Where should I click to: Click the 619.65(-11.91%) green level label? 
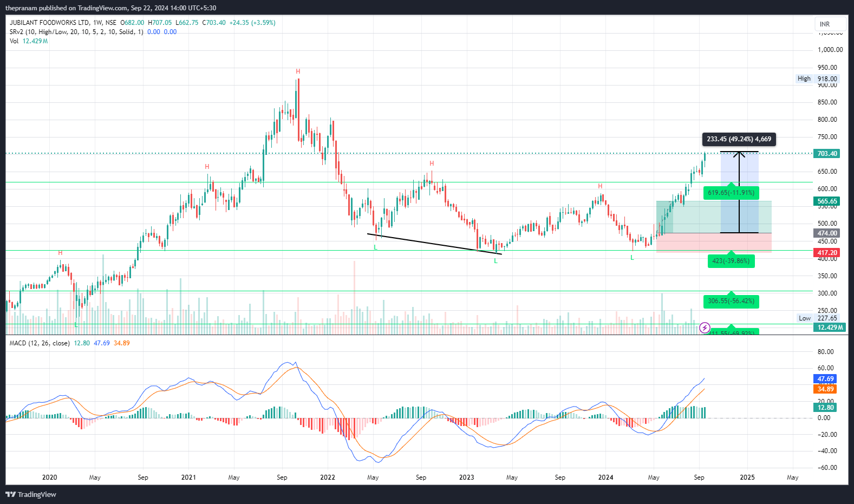click(x=731, y=193)
